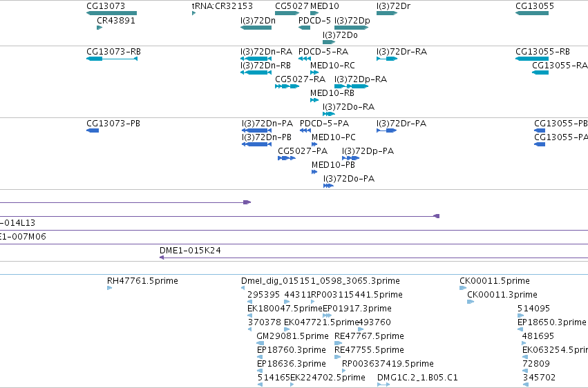Click transcript PDCD-5-RA
The image size is (588, 388).
coord(305,59)
